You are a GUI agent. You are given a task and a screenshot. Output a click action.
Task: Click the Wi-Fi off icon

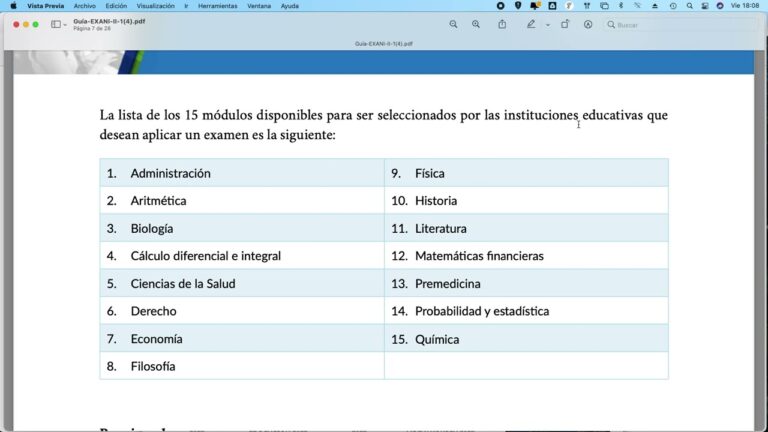click(637, 6)
